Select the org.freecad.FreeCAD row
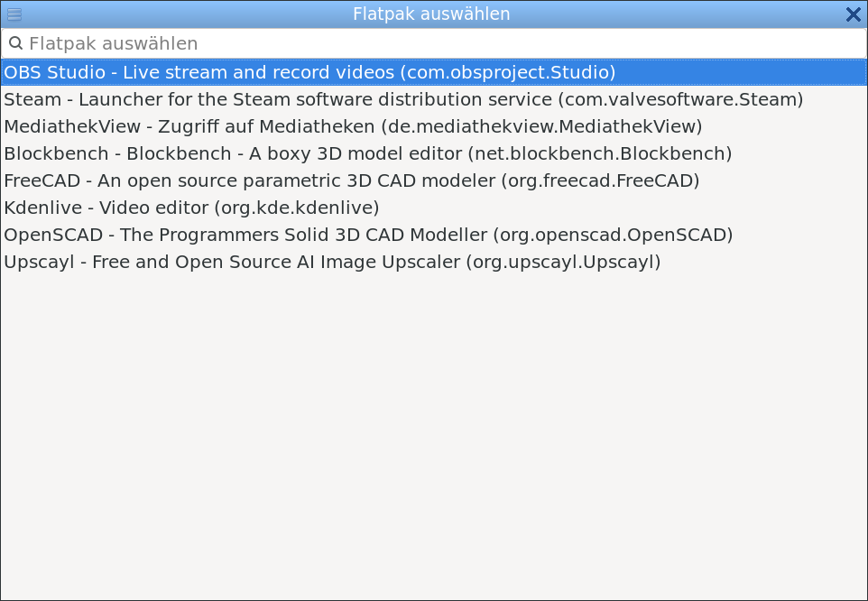 click(x=600, y=180)
